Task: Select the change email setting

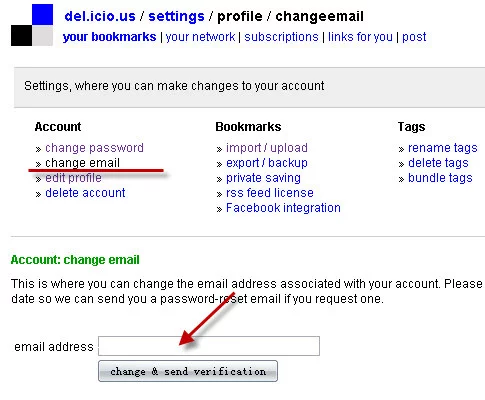Action: click(x=82, y=163)
